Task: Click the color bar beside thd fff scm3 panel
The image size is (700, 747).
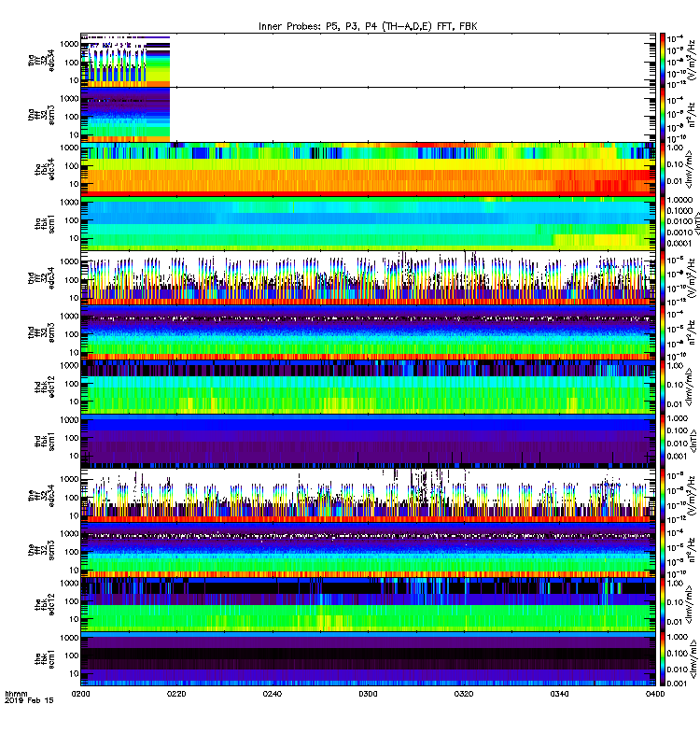Action: click(663, 332)
